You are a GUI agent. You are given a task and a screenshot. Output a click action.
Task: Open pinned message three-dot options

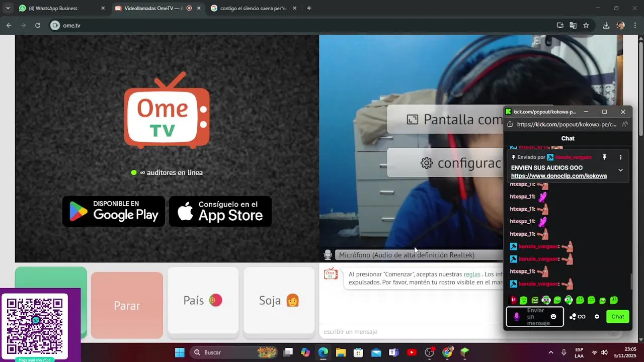click(x=620, y=157)
